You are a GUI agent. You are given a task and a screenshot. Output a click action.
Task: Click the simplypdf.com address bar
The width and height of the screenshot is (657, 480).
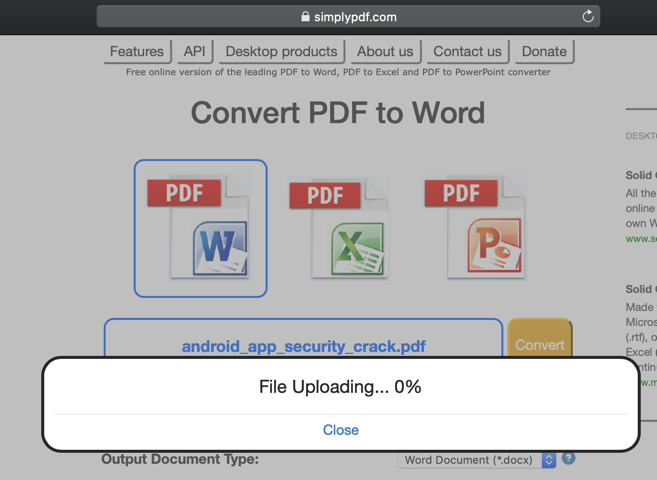tap(348, 16)
